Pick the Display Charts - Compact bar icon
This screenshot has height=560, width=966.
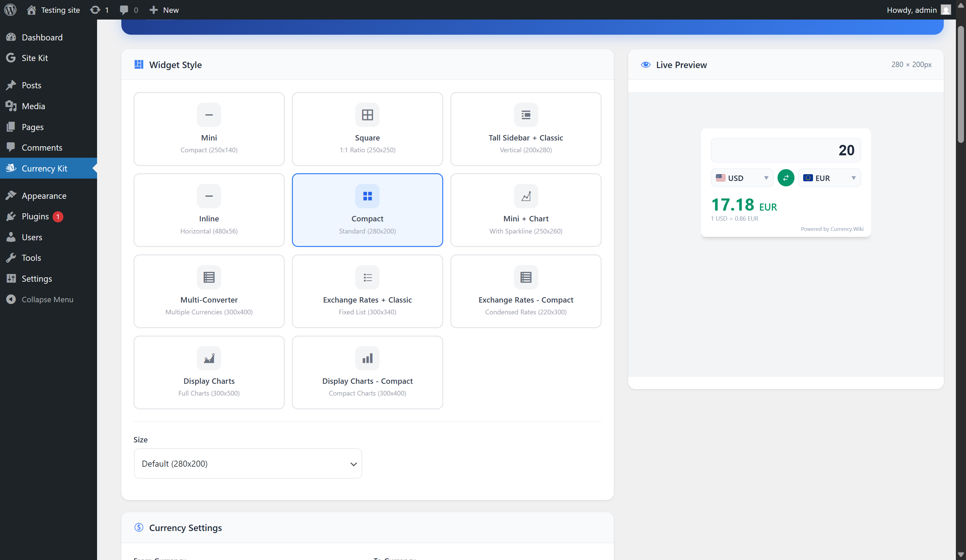click(x=367, y=359)
